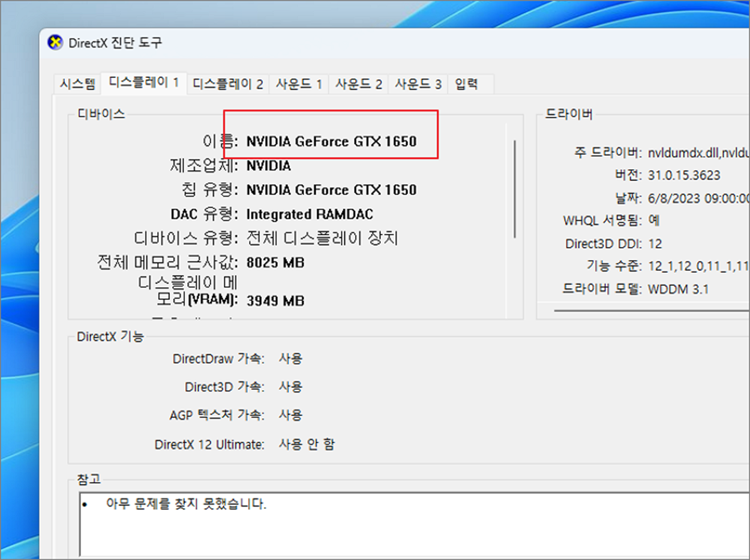Image resolution: width=750 pixels, height=560 pixels.
Task: Click the Integrated RAMDAC value
Action: pyautogui.click(x=310, y=214)
